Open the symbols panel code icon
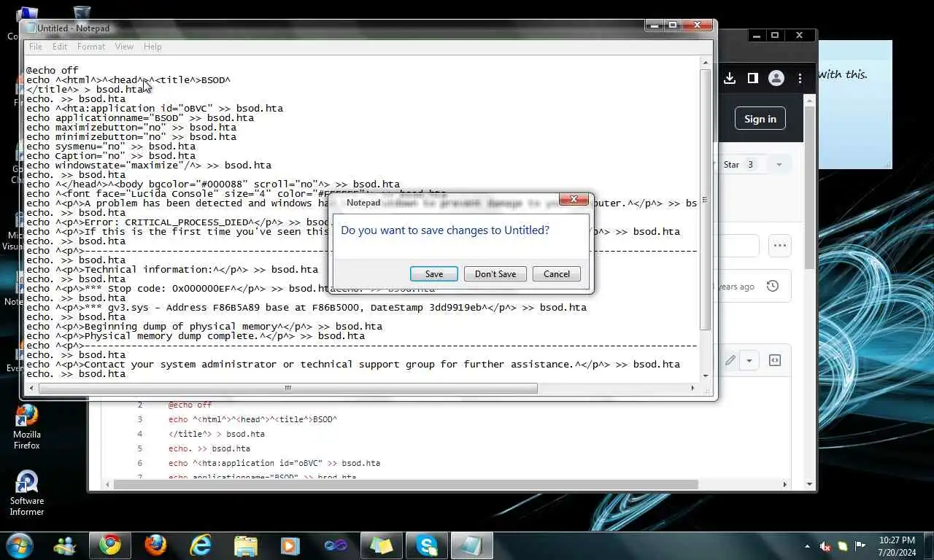This screenshot has width=934, height=560. (x=775, y=360)
